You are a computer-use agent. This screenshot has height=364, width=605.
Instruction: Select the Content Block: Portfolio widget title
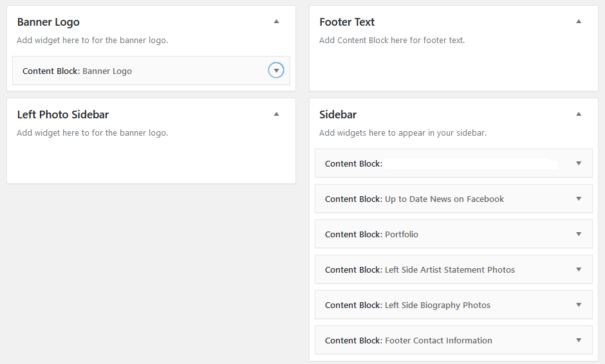tap(371, 235)
